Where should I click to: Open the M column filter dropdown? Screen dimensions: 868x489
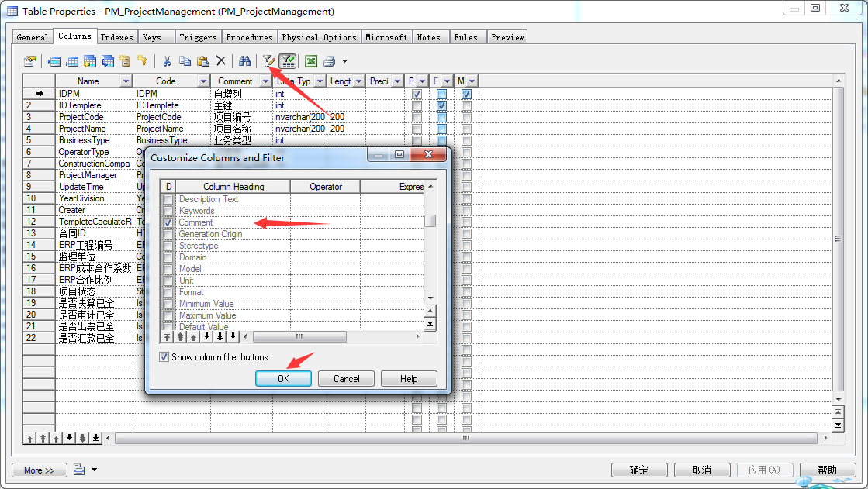point(472,81)
